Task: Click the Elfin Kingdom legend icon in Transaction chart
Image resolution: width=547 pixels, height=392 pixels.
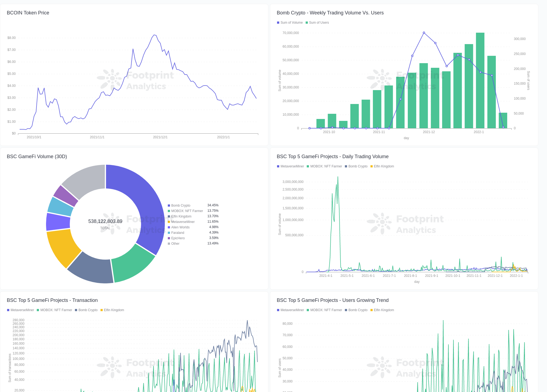Action: (x=101, y=310)
